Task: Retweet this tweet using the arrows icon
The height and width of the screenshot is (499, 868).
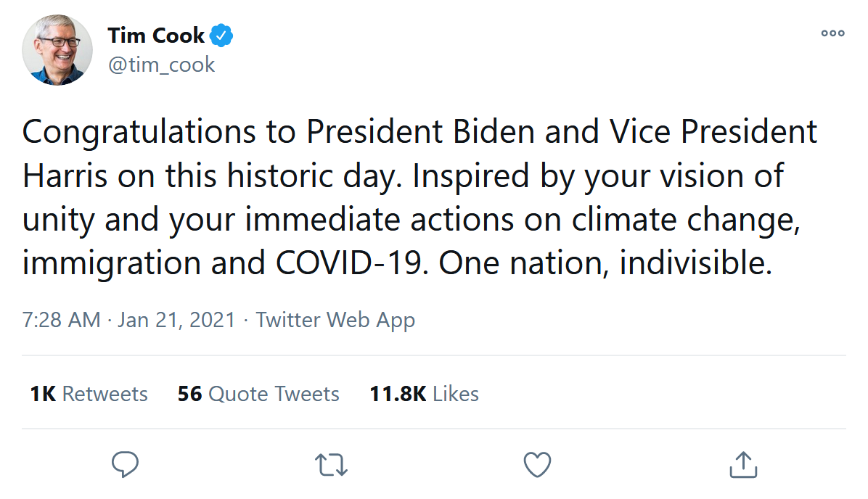Action: tap(332, 464)
